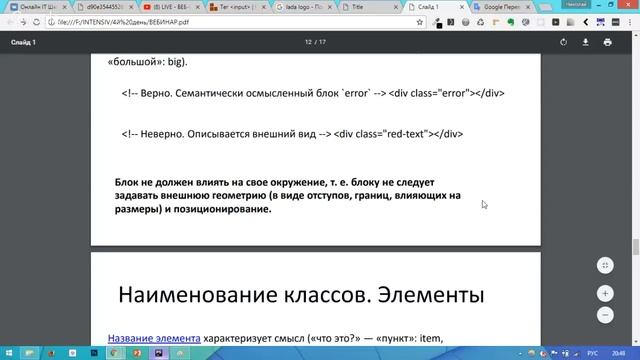Open PowerPoint from the taskbar
The width and height of the screenshot is (640, 360).
(137, 353)
